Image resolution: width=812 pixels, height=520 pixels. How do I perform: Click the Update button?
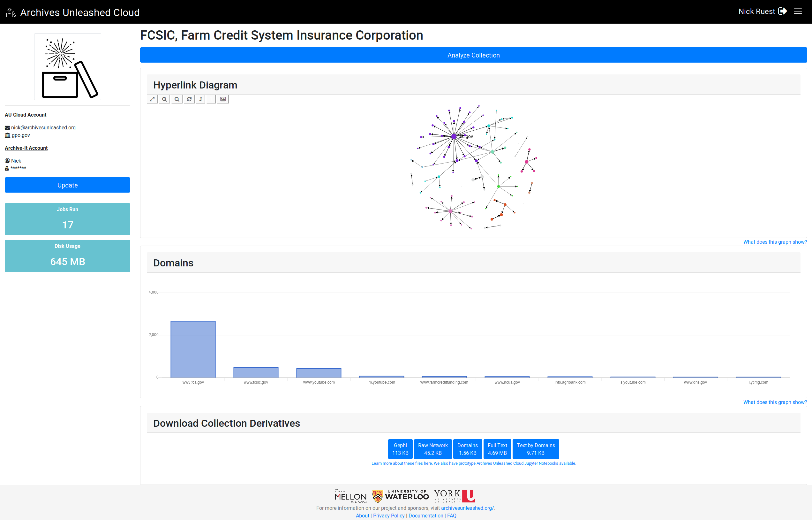67,185
